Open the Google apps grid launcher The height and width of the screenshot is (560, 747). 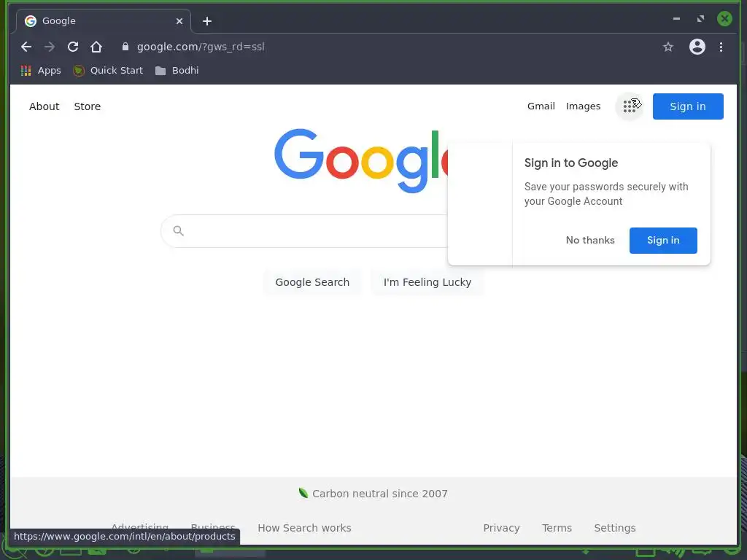tap(630, 106)
